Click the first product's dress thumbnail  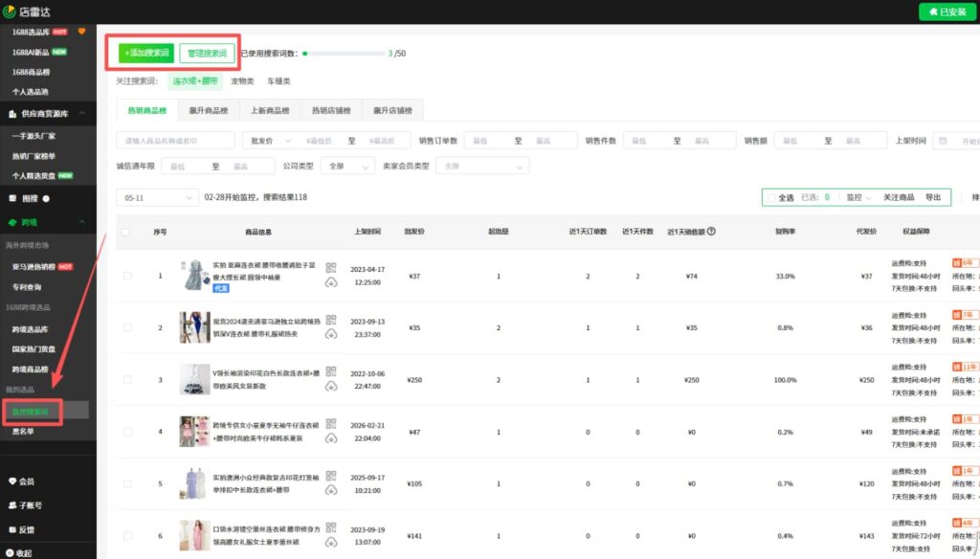pos(195,276)
